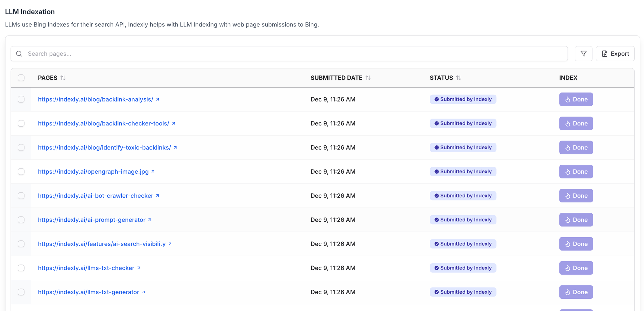This screenshot has height=311, width=644.
Task: Sort by the SUBMITTED DATE arrows
Action: [368, 78]
